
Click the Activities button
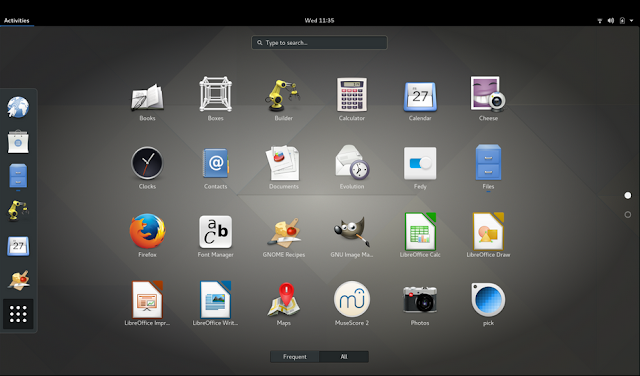(17, 20)
